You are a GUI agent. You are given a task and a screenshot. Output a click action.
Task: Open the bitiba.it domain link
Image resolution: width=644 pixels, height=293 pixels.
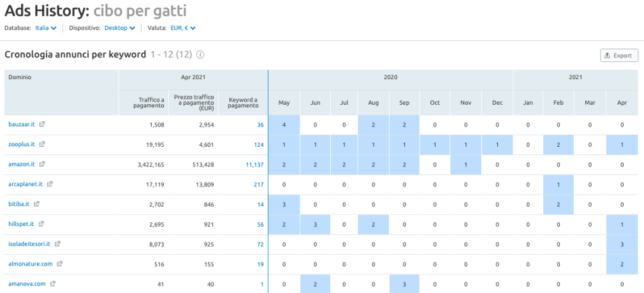(x=19, y=204)
